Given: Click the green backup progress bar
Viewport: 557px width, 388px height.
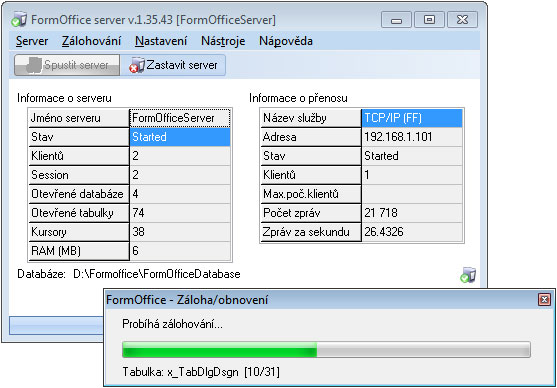Looking at the screenshot, I should point(326,349).
